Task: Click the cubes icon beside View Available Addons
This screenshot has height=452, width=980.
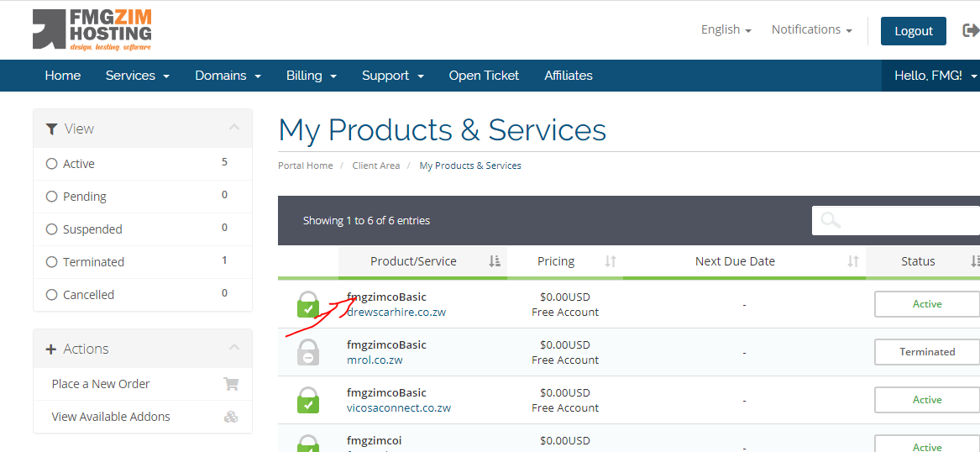Action: (231, 417)
